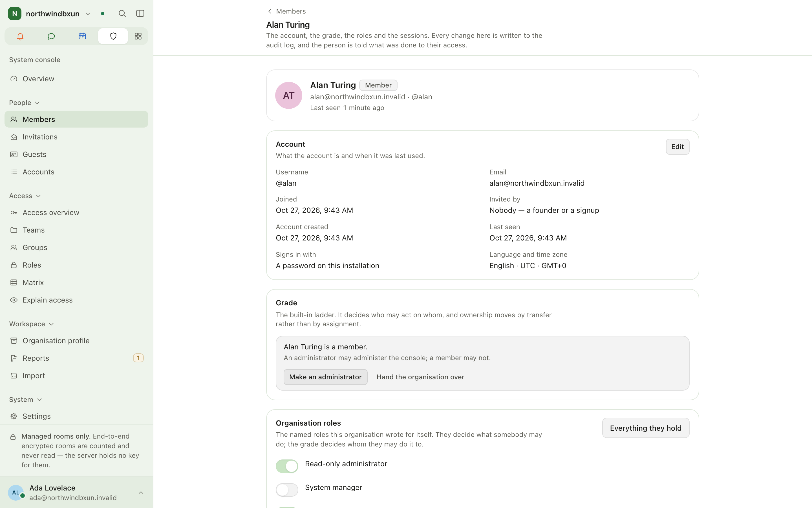Click the Explain access eye icon
This screenshot has width=812, height=508.
(14, 300)
